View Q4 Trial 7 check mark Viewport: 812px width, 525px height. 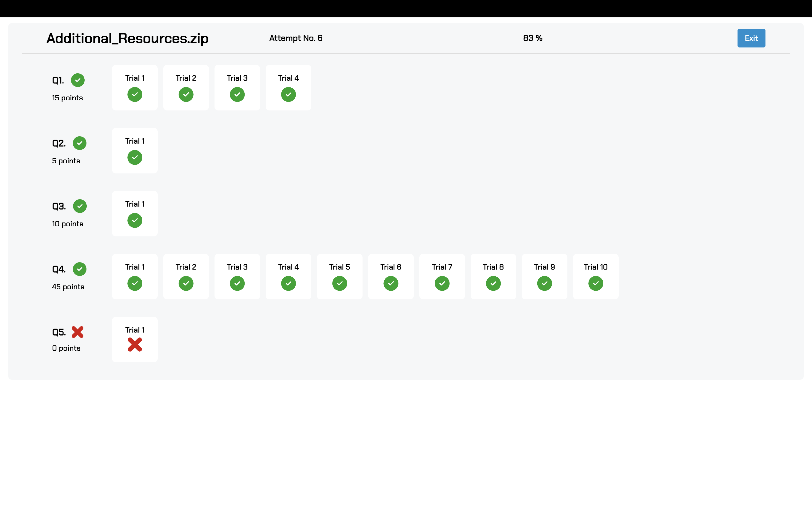442,283
